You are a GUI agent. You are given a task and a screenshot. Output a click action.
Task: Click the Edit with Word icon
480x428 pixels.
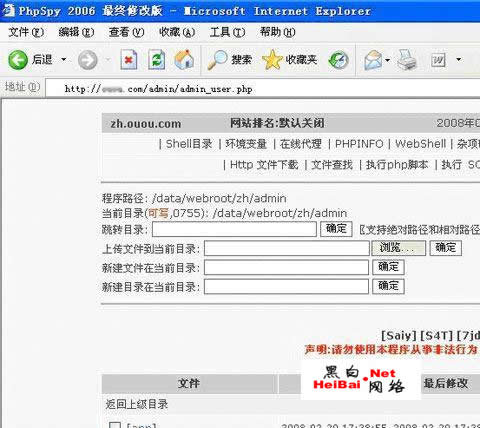438,60
